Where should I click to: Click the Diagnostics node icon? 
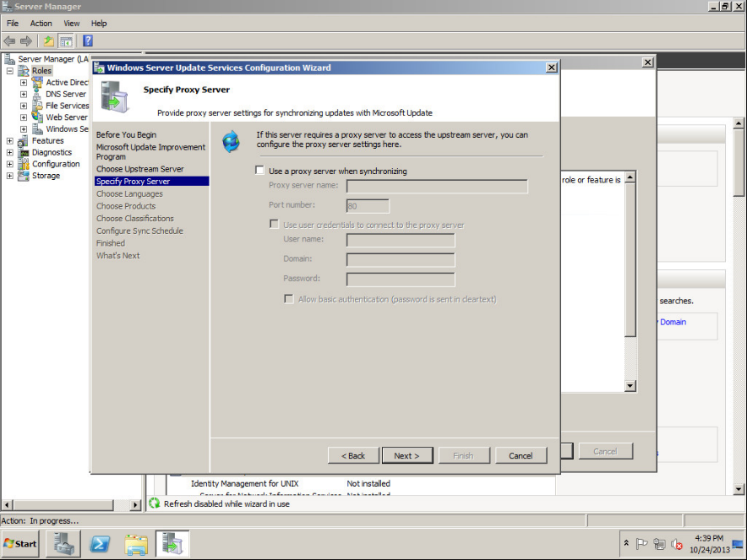23,152
